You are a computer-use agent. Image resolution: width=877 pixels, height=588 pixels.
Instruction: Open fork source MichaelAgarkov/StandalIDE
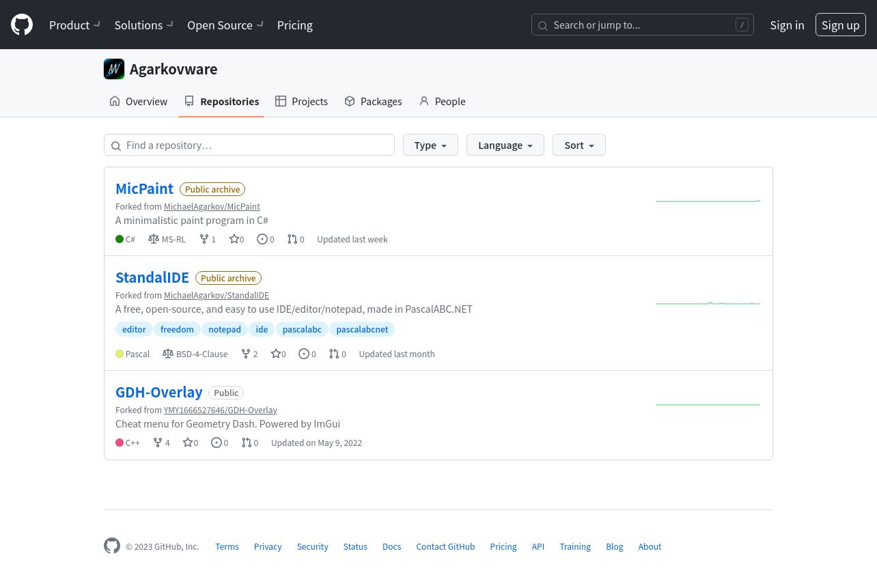[217, 295]
